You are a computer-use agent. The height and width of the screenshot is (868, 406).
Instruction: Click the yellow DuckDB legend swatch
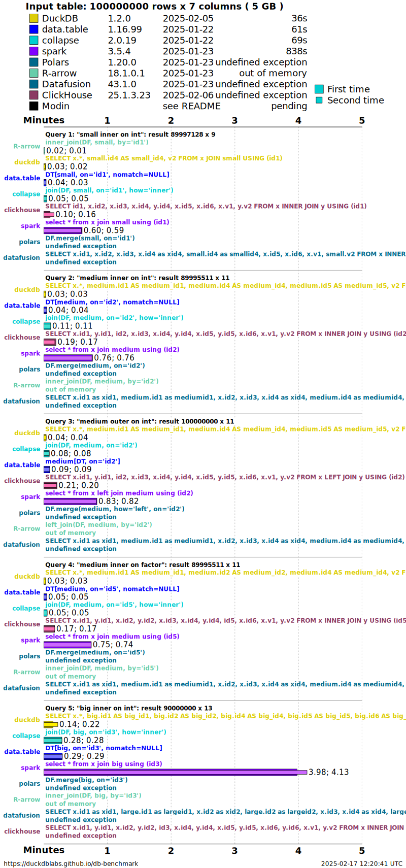(33, 18)
